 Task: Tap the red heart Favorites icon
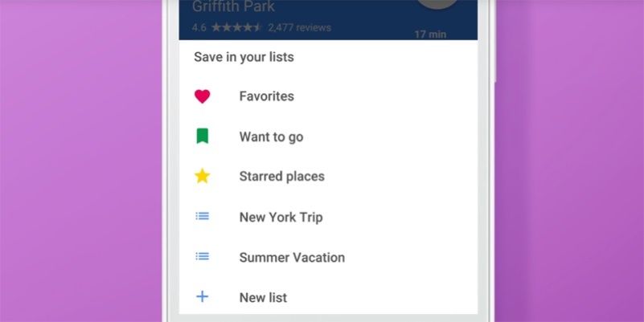tap(203, 96)
